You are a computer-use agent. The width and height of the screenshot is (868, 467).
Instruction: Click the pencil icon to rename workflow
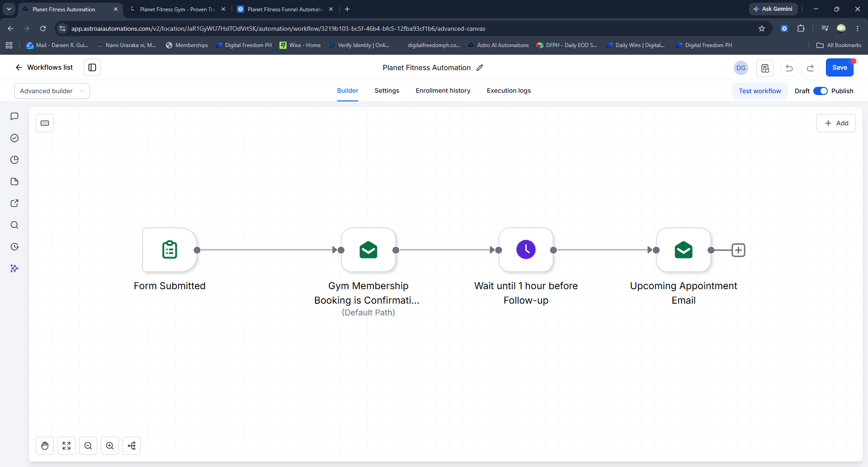pyautogui.click(x=480, y=67)
